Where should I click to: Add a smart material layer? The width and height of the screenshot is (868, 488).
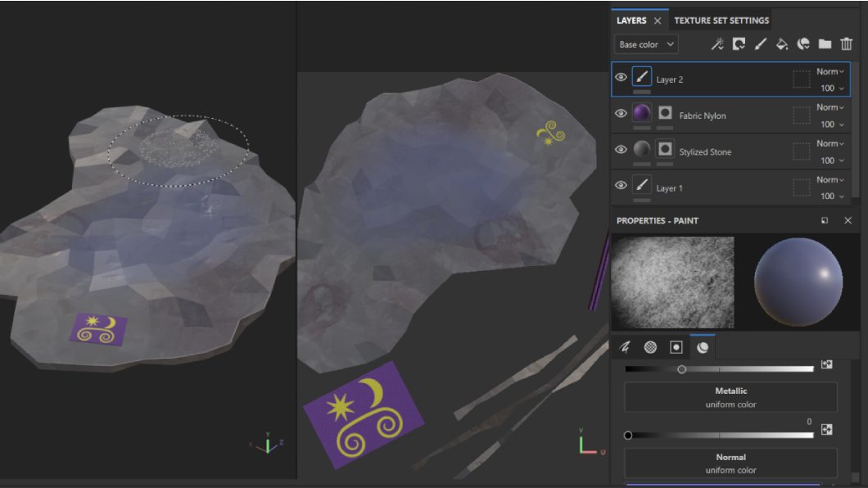803,43
